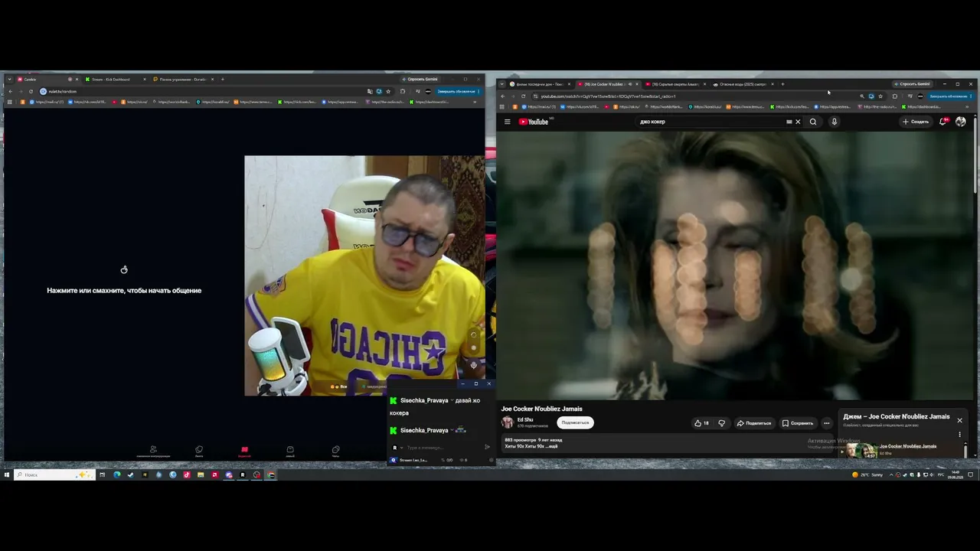Open a new tab in the YouTube window
980x551 pixels.
point(782,84)
